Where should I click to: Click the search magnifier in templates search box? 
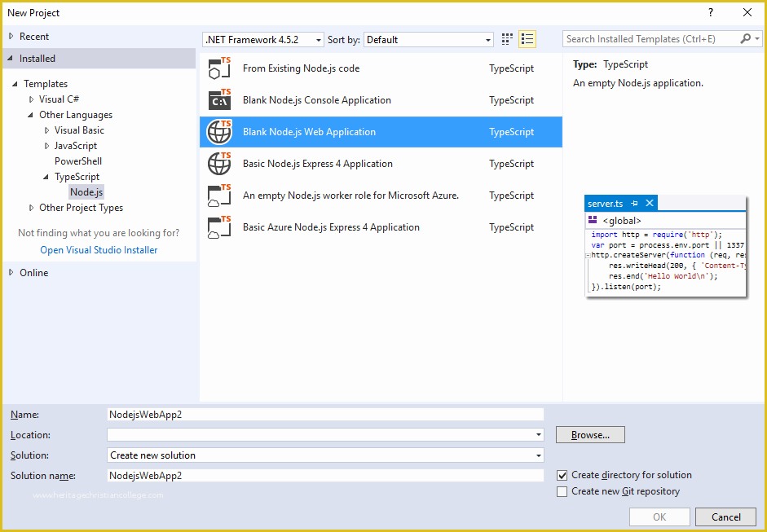pyautogui.click(x=747, y=38)
